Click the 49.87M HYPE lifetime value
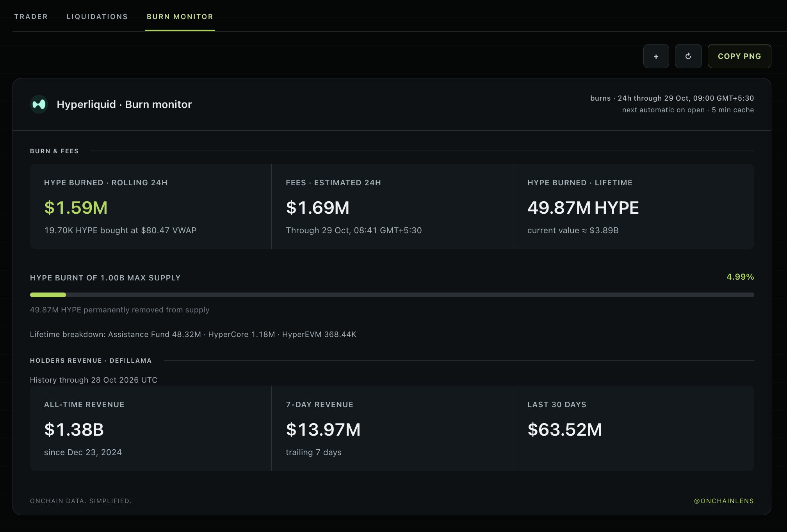This screenshot has width=787, height=532. tap(583, 207)
